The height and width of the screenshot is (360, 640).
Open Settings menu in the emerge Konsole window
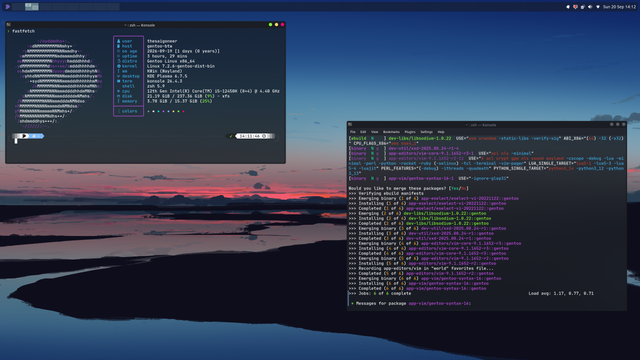[427, 132]
